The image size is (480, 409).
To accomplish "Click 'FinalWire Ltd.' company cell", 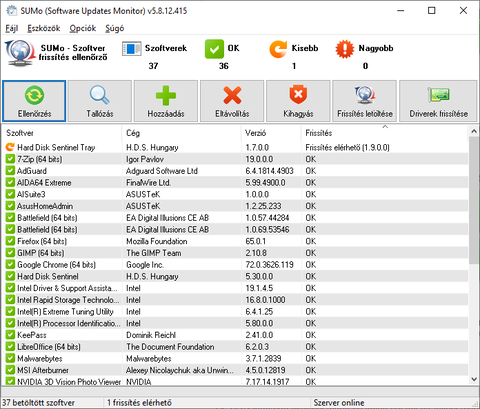I will click(x=148, y=183).
